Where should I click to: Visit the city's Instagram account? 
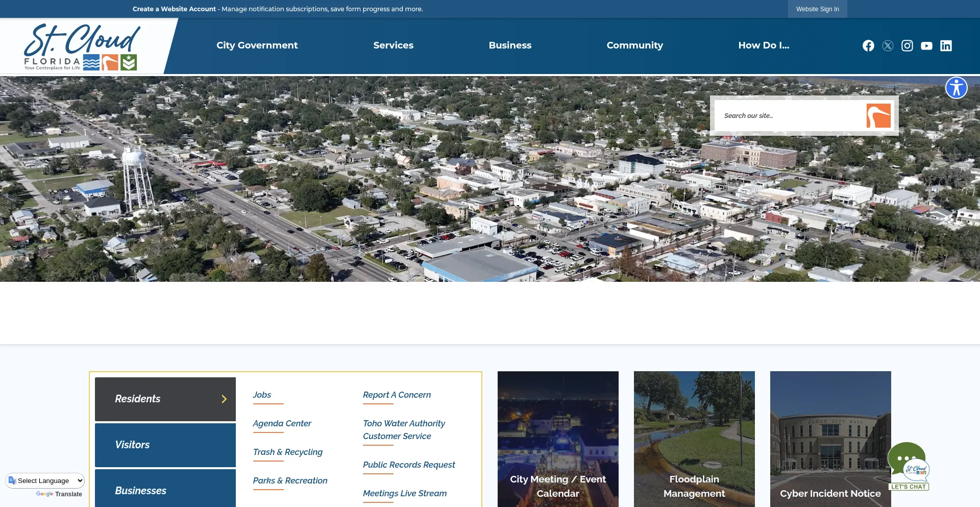907,45
